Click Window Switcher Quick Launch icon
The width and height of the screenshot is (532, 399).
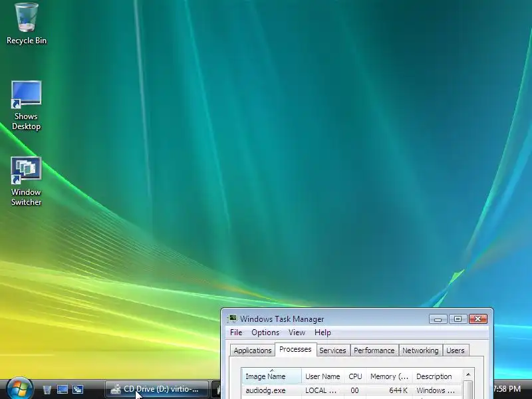click(x=78, y=390)
